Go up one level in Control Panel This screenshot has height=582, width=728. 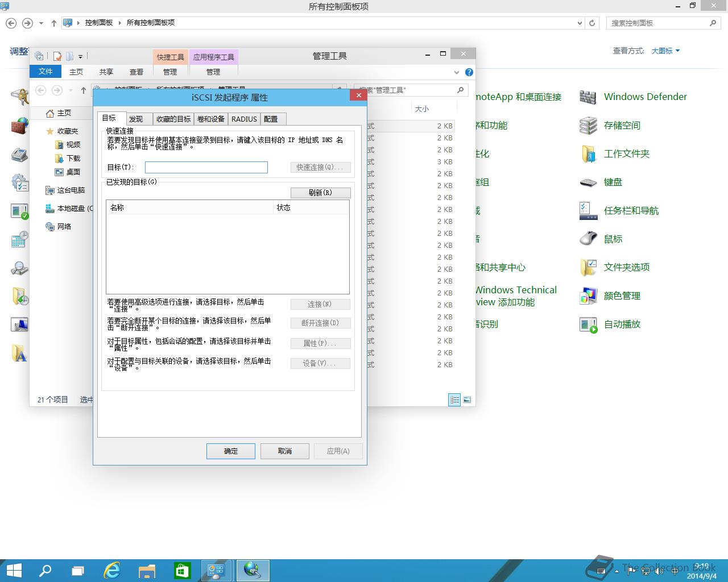[x=54, y=23]
